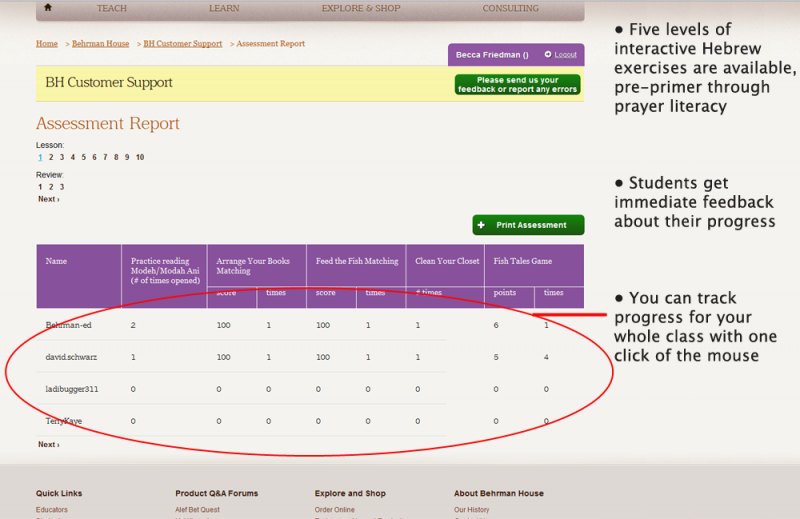The height and width of the screenshot is (519, 800).
Task: Click the Behrman-ed student name
Action: (x=68, y=325)
